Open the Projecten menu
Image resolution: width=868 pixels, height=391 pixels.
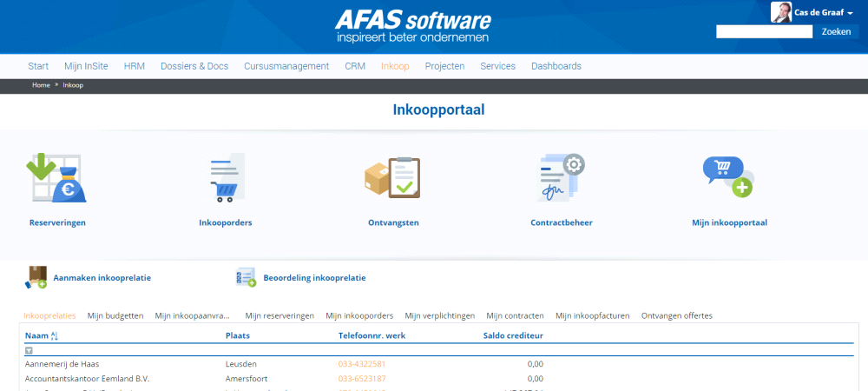click(x=444, y=66)
